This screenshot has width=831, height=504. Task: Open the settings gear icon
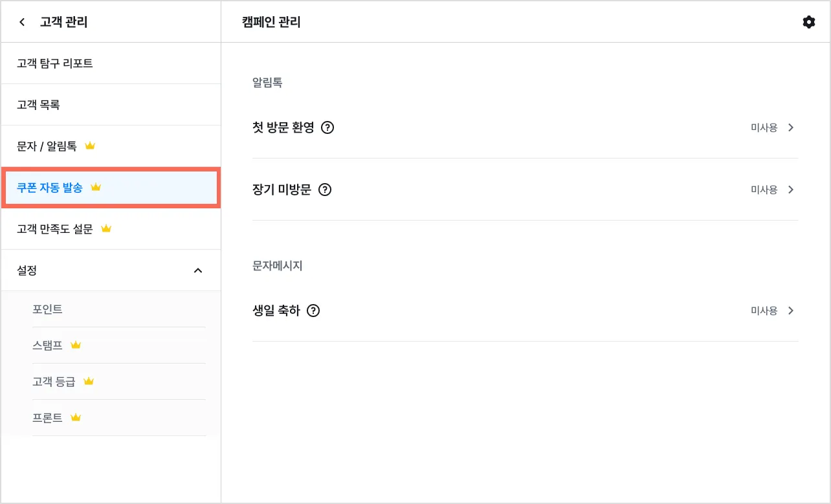[808, 23]
